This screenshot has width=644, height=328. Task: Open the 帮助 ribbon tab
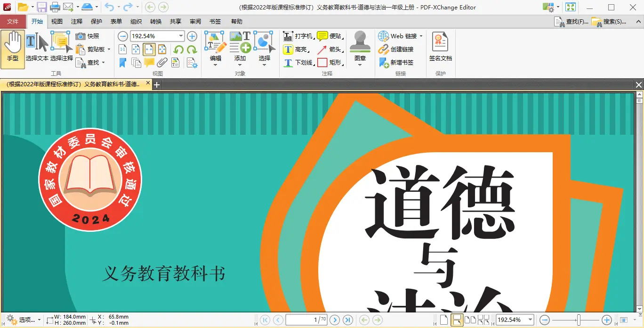[237, 22]
